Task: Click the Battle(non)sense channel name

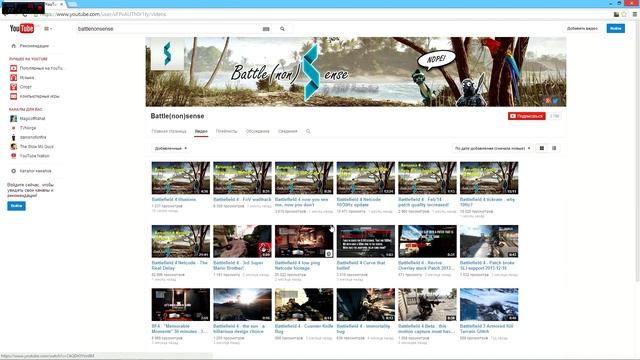Action: click(177, 116)
